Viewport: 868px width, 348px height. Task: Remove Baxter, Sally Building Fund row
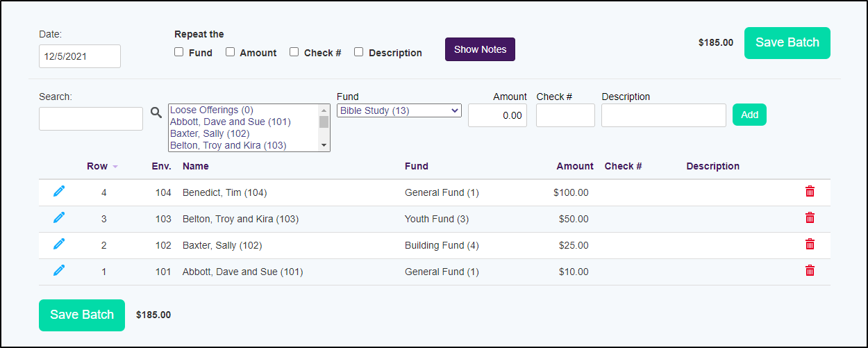pyautogui.click(x=810, y=245)
